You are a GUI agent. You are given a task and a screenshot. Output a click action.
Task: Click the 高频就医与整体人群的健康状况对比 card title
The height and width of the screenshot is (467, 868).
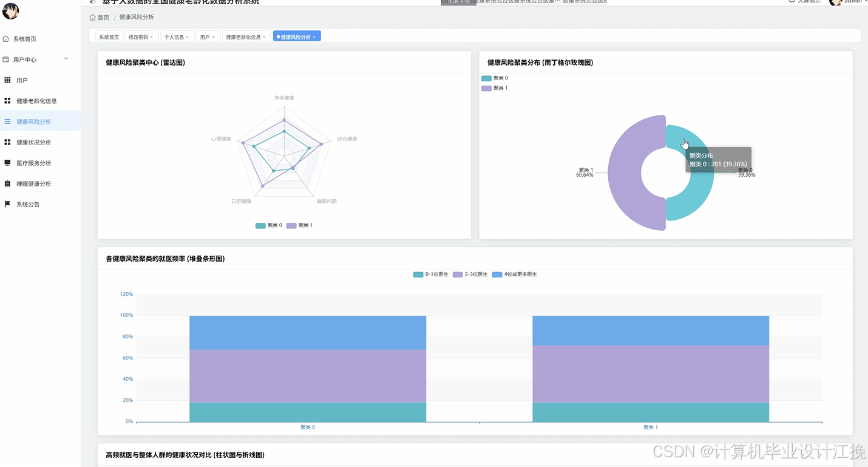click(185, 455)
